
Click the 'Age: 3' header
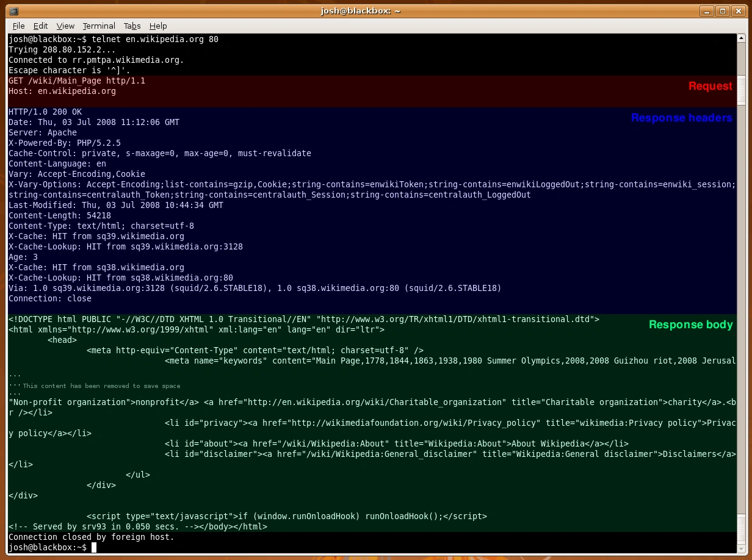23,257
